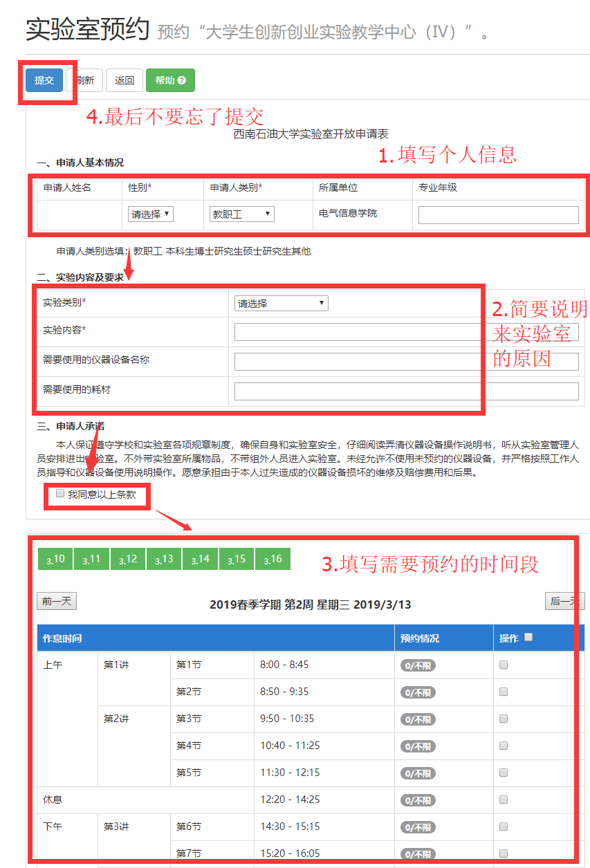This screenshot has width=590, height=868.
Task: Click the 0/不限 badge in 休息 row
Action: (x=418, y=801)
